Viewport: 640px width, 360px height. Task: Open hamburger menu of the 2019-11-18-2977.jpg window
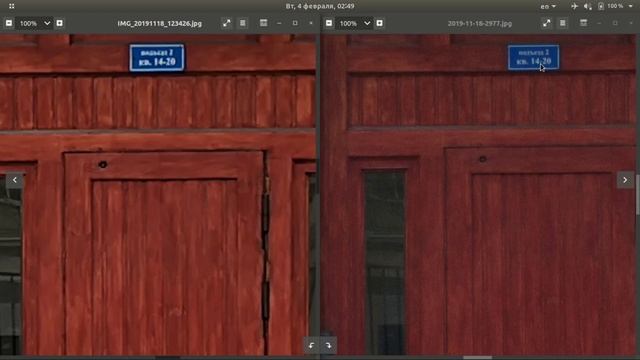563,23
